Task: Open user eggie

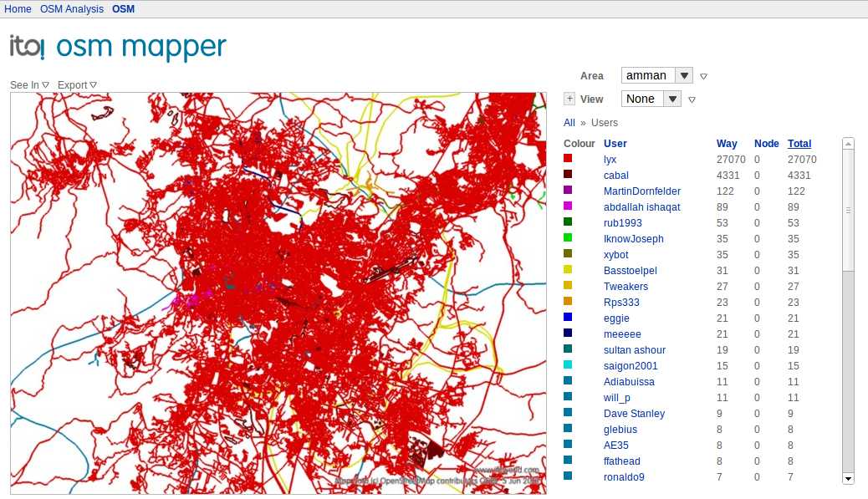Action: pos(616,318)
